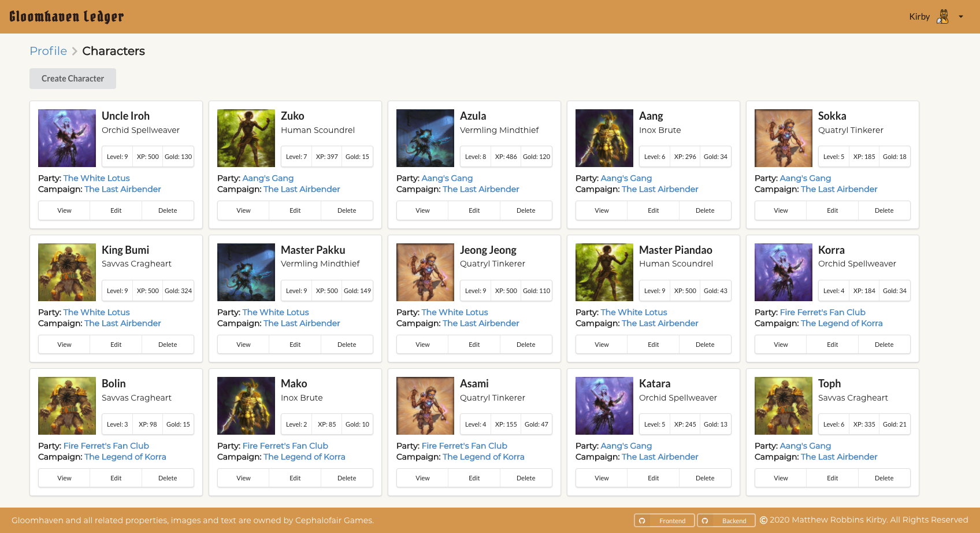Delete the Toph character
Screen dimensions: 980x533
(x=884, y=478)
